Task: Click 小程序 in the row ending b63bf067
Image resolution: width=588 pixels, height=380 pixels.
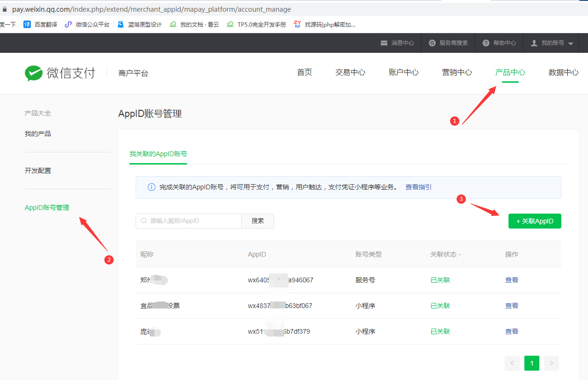Action: pyautogui.click(x=365, y=306)
